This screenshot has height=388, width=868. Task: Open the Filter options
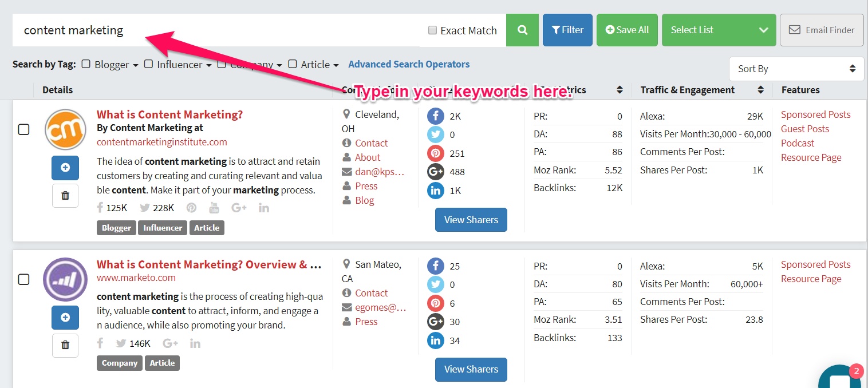(x=567, y=30)
